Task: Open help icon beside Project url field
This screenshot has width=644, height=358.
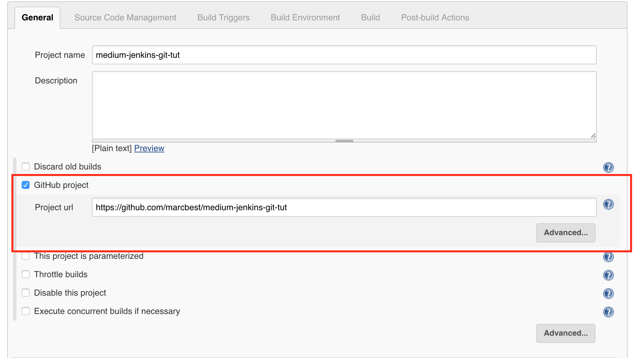Action: click(608, 205)
